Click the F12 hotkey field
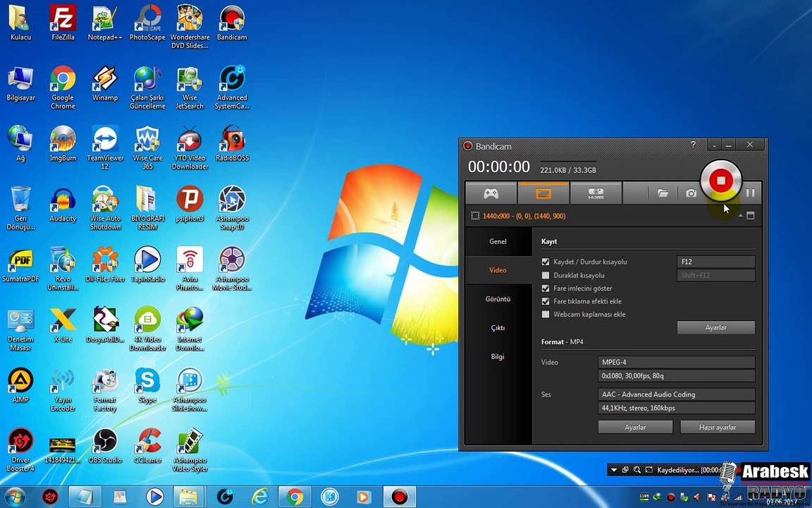 (x=715, y=262)
